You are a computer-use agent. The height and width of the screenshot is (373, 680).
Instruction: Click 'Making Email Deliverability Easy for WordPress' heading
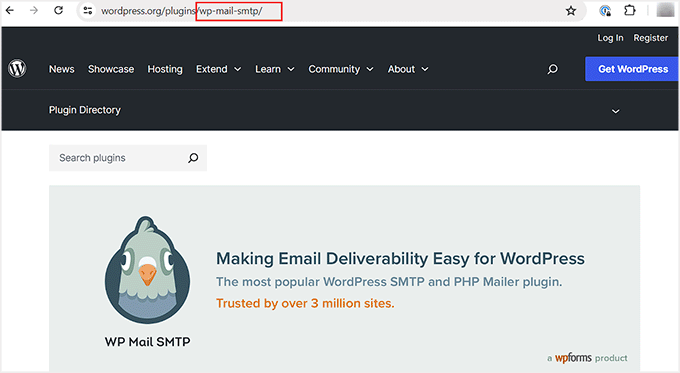[x=400, y=259]
